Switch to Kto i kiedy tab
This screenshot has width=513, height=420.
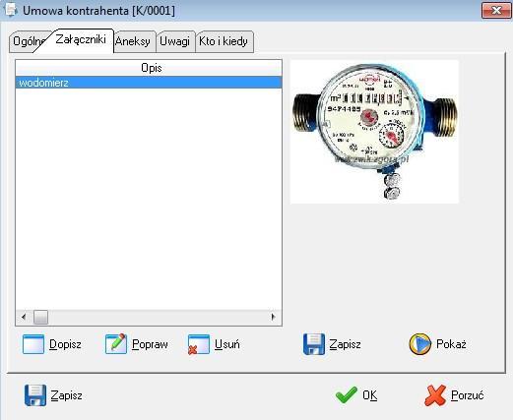click(x=224, y=41)
